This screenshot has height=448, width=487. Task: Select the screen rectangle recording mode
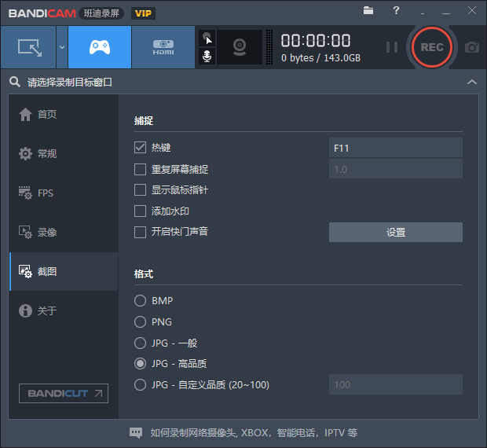click(x=28, y=47)
